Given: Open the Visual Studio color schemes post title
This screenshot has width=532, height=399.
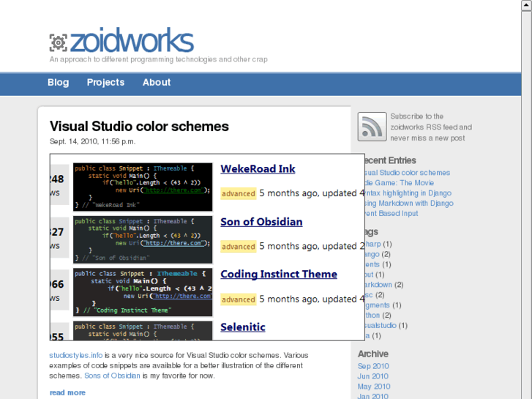Looking at the screenshot, I should click(x=139, y=127).
